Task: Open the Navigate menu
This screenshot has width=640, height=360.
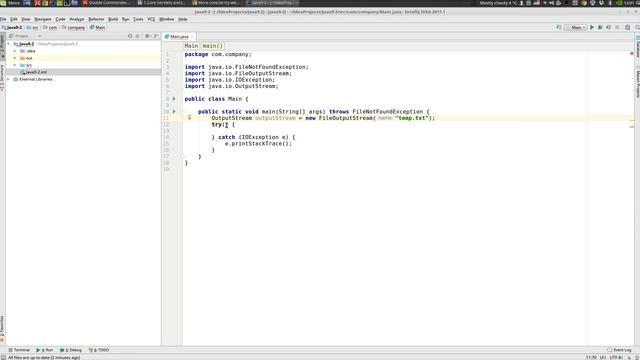Action: click(43, 19)
